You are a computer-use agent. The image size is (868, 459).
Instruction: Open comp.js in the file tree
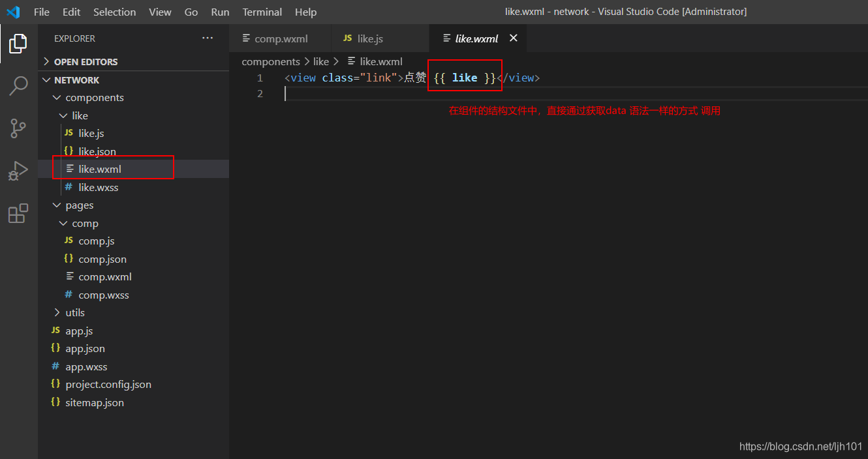[x=133, y=241]
